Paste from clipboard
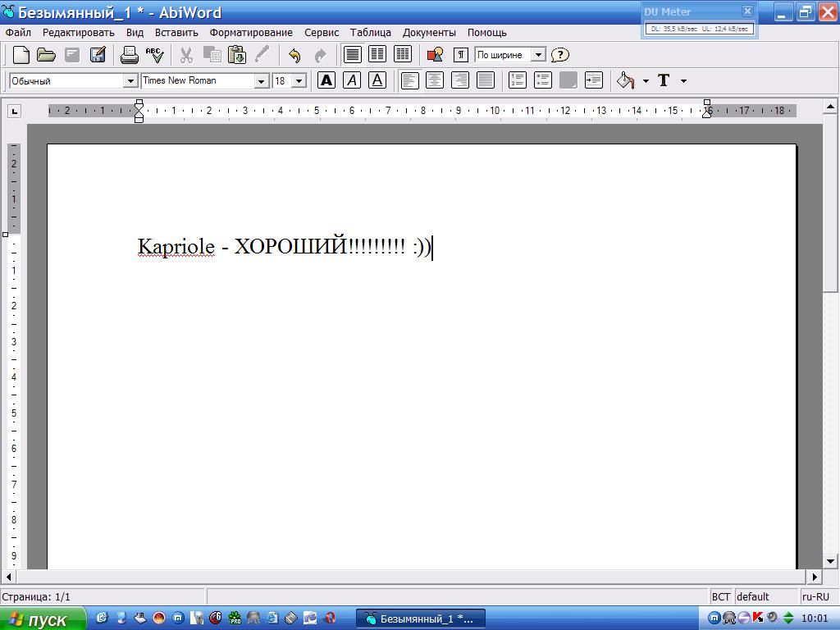Image resolution: width=840 pixels, height=630 pixels. point(237,55)
